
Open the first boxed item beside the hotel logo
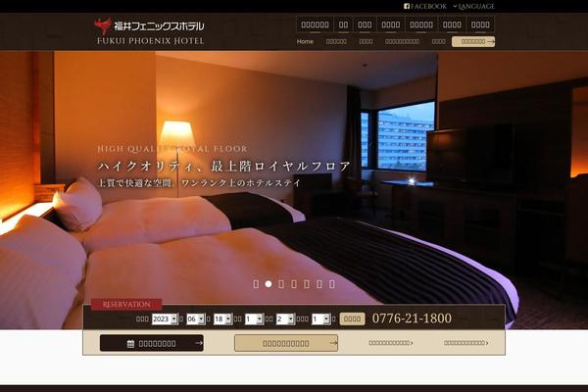315,24
